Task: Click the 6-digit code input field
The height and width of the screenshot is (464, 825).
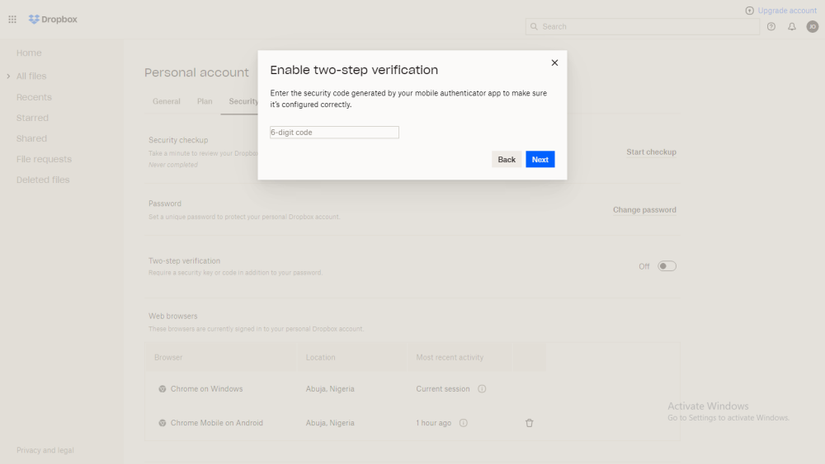Action: point(334,132)
